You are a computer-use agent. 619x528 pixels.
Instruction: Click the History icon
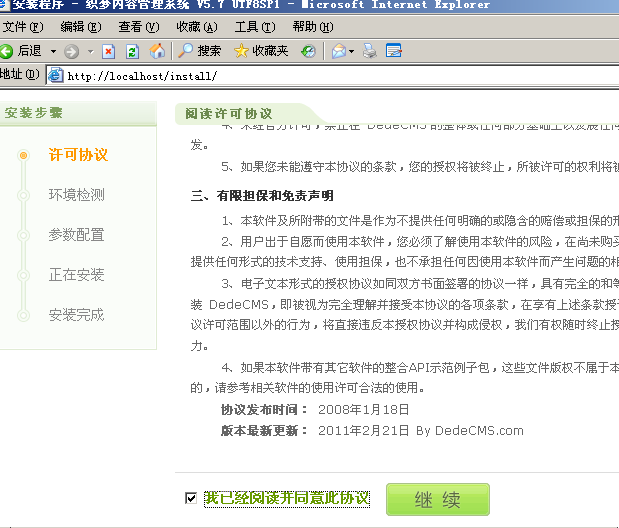tap(308, 51)
